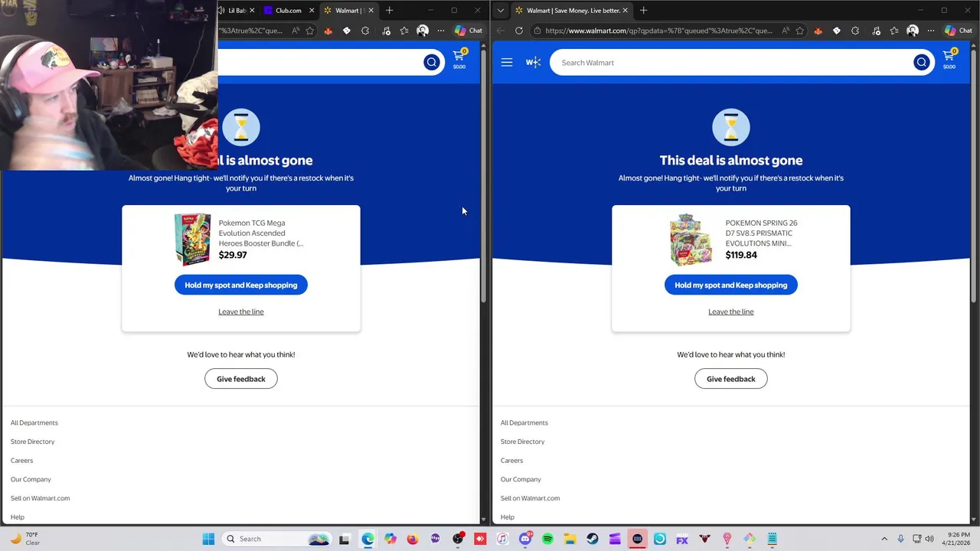This screenshot has width=980, height=551.
Task: Open the weather widget showing 70°F Clear
Action: (24, 539)
